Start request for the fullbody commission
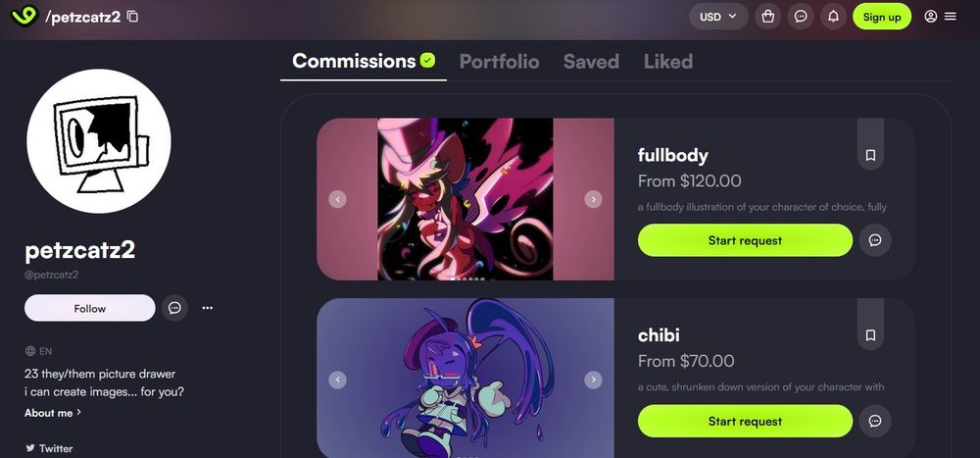Image resolution: width=980 pixels, height=458 pixels. click(x=745, y=240)
